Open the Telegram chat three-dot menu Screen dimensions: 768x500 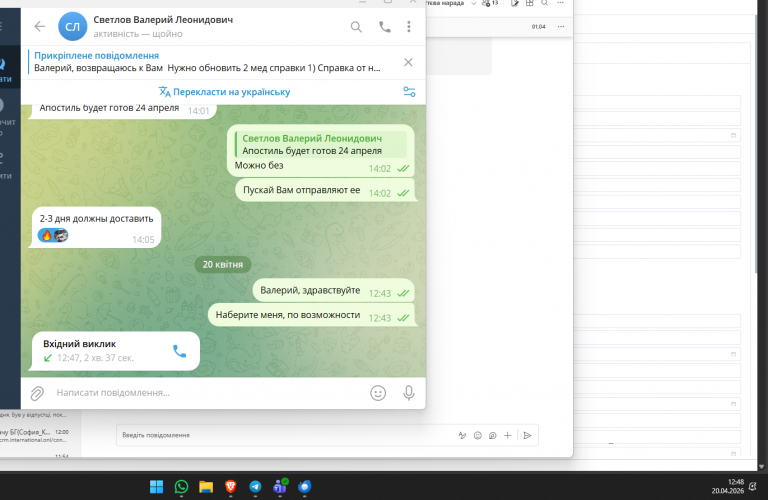coord(408,26)
